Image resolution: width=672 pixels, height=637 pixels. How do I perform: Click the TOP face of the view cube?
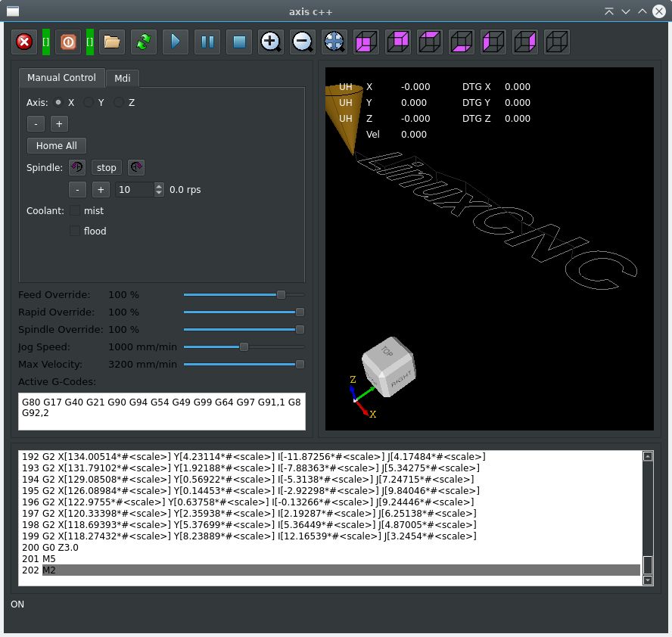coord(387,351)
